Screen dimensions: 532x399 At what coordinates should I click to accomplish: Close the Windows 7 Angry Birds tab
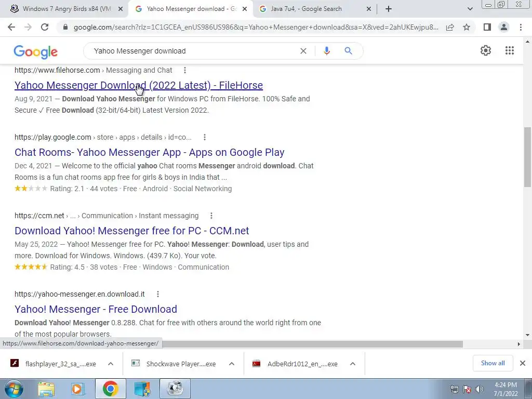coord(121,9)
